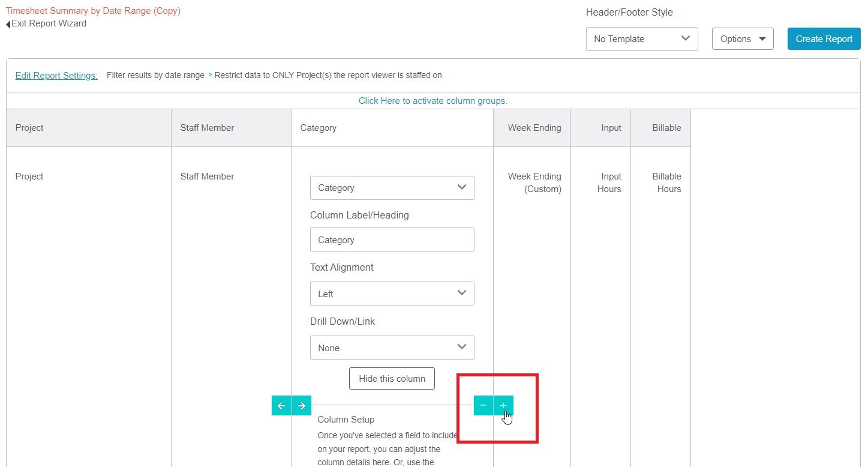Open the No Template style dropdown
Viewport: 868px width, 467px height.
pyautogui.click(x=641, y=39)
